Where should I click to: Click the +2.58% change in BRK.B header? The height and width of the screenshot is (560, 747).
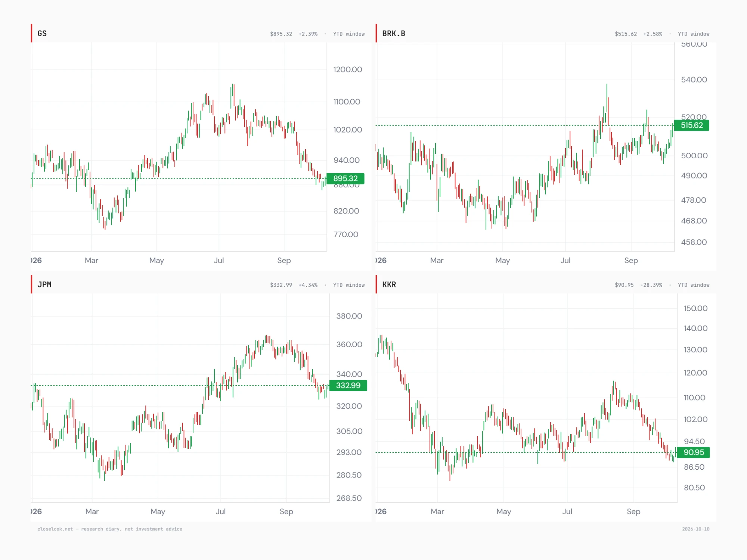pyautogui.click(x=653, y=34)
